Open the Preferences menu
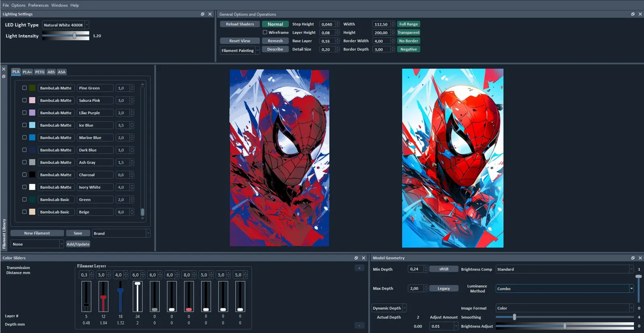Viewport: 644px width, 333px height. 38,5
